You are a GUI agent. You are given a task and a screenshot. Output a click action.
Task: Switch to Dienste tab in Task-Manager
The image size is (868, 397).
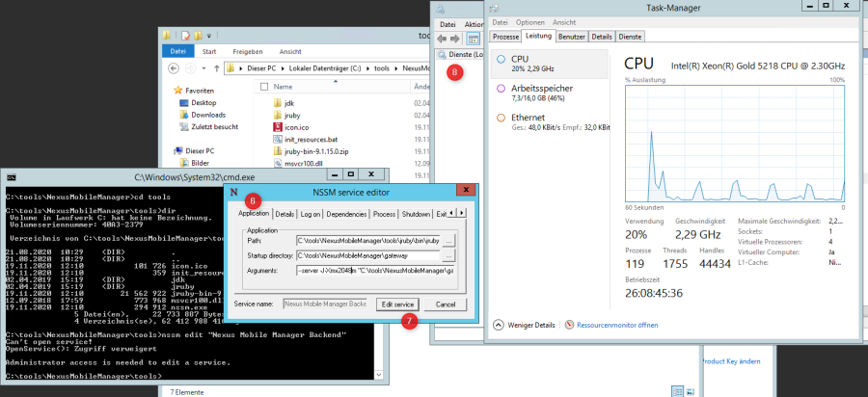pos(630,37)
